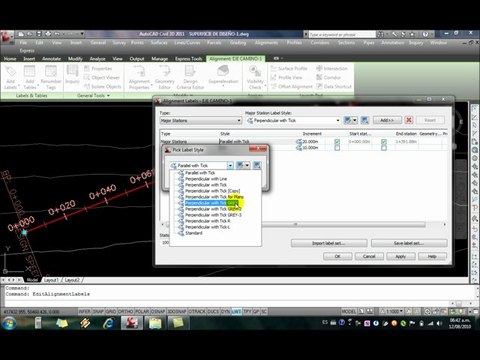This screenshot has height=360, width=480.
Task: Click the Add Labels ribbon icon
Action: click(10, 77)
